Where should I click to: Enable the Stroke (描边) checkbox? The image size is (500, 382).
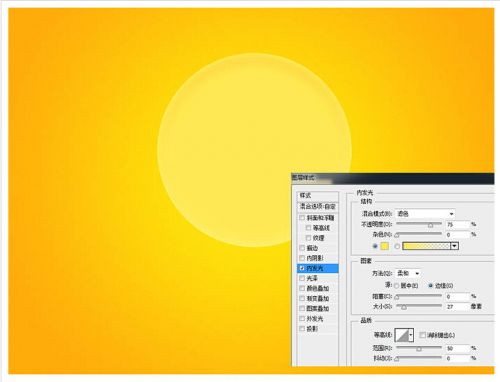[302, 248]
